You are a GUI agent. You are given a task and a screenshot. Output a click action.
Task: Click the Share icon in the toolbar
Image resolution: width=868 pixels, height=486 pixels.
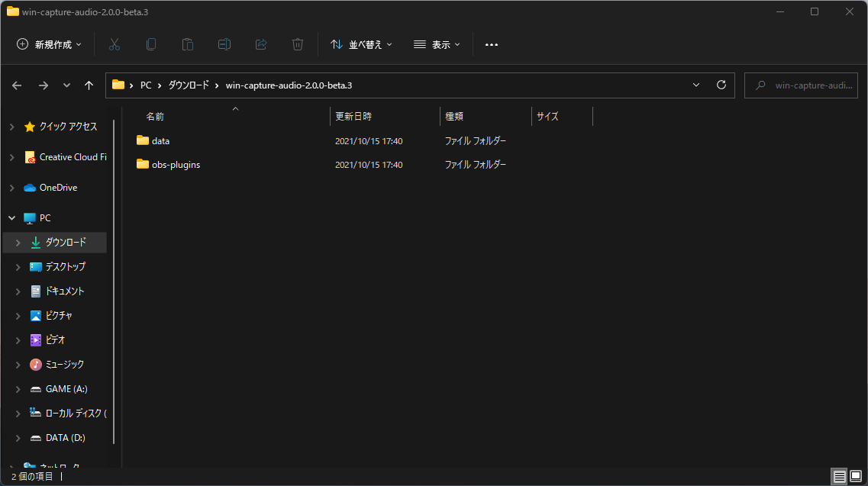(x=261, y=44)
